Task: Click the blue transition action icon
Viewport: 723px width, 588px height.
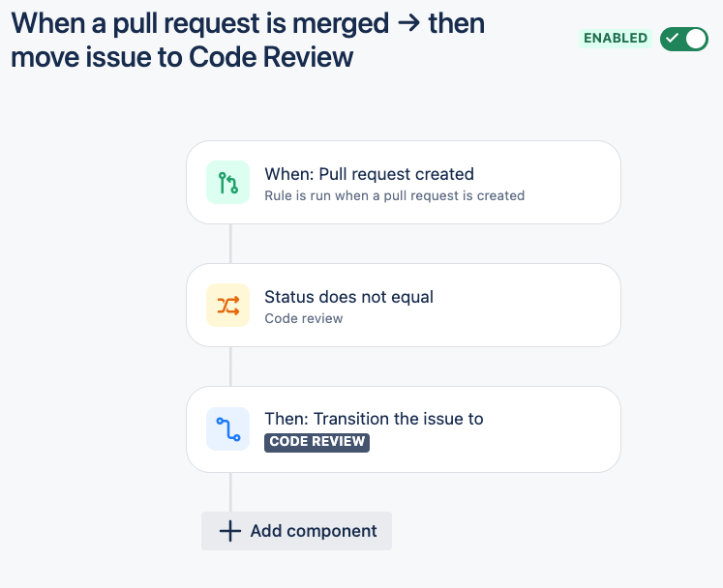Action: [227, 427]
